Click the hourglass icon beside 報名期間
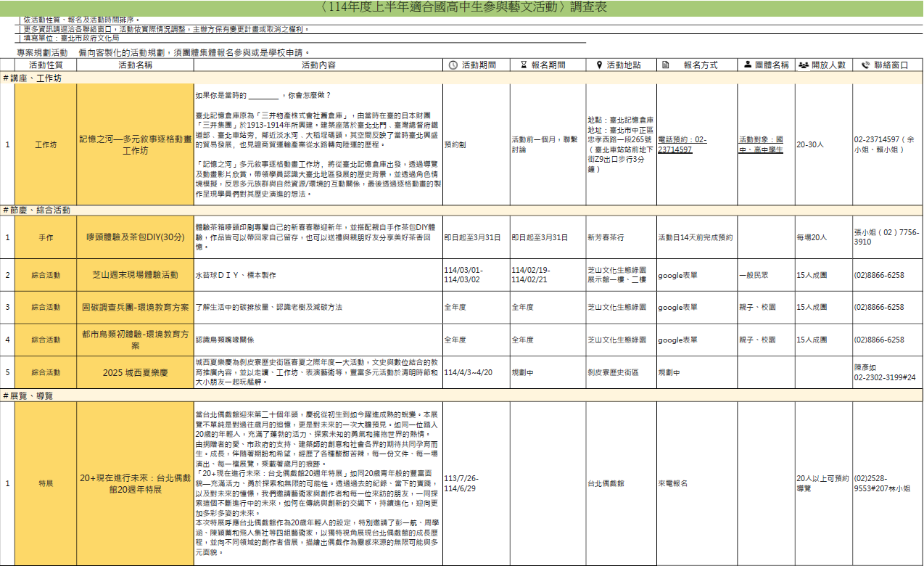The height and width of the screenshot is (566, 924). point(524,65)
